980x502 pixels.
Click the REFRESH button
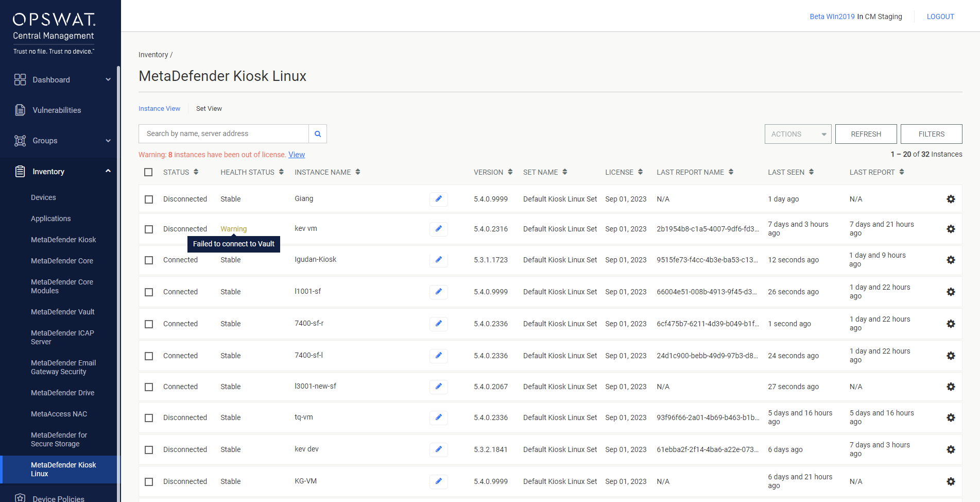click(866, 134)
